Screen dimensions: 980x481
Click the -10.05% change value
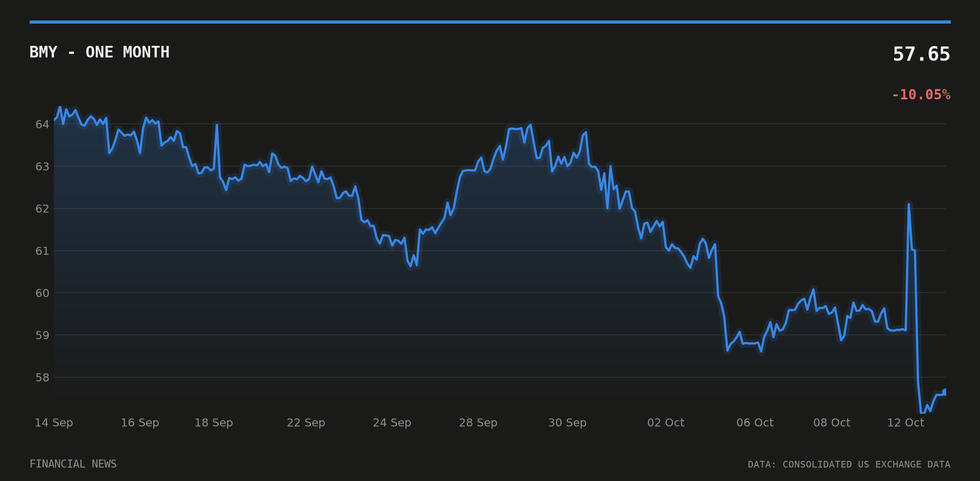pyautogui.click(x=921, y=95)
